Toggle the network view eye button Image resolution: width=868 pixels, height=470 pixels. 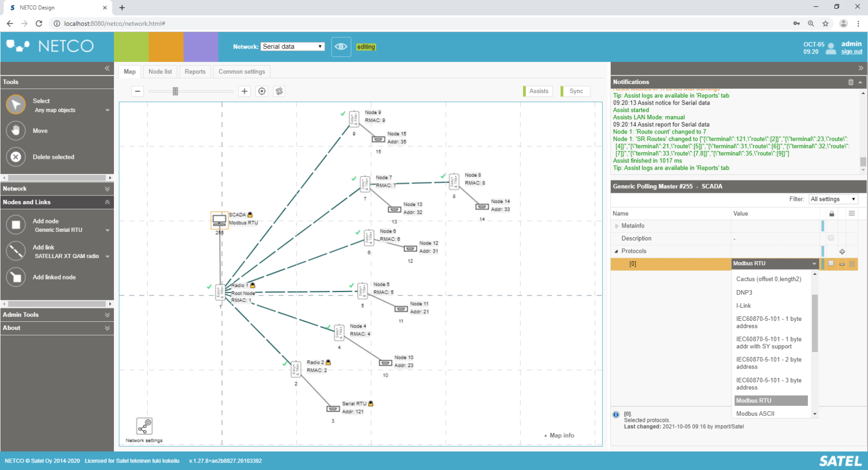pos(341,47)
